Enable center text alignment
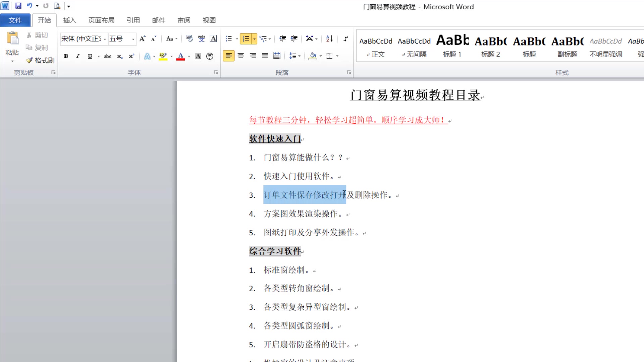Image resolution: width=644 pixels, height=362 pixels. coord(240,56)
